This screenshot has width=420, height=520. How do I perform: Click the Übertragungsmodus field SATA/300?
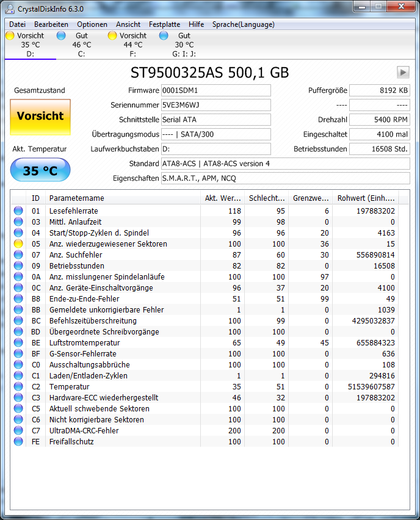click(x=216, y=134)
